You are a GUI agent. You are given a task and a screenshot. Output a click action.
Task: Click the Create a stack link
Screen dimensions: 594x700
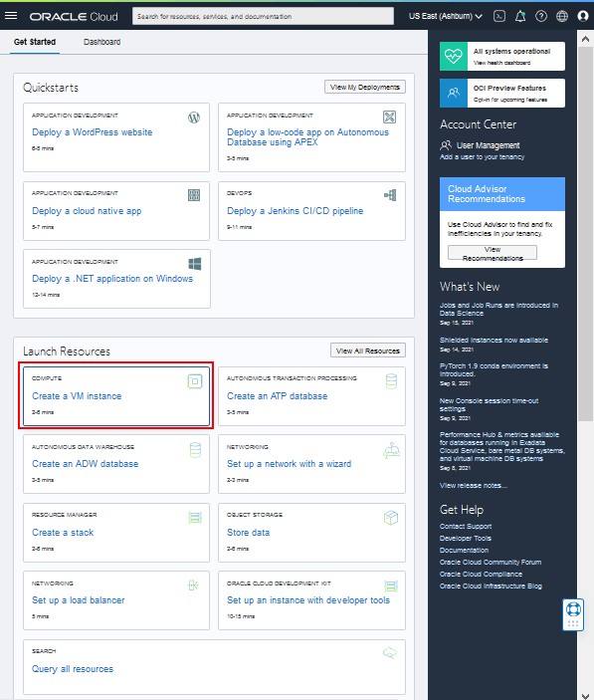click(x=63, y=533)
